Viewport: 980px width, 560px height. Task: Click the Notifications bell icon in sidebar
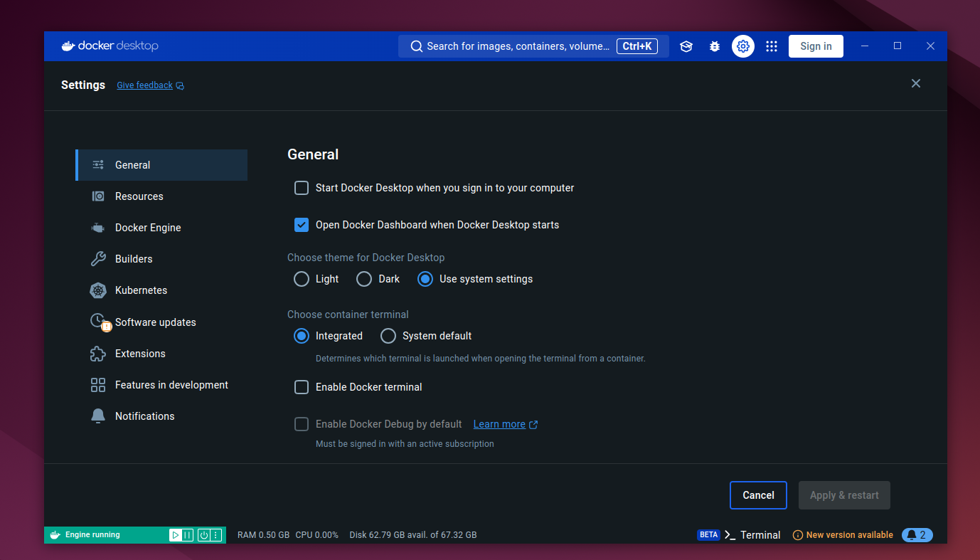tap(98, 416)
